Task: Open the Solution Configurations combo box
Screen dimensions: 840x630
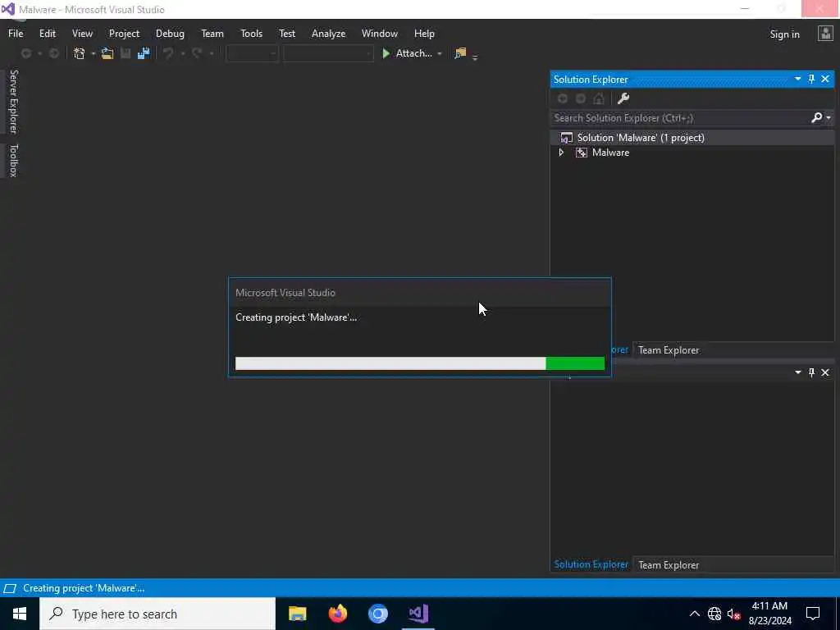Action: tap(252, 53)
